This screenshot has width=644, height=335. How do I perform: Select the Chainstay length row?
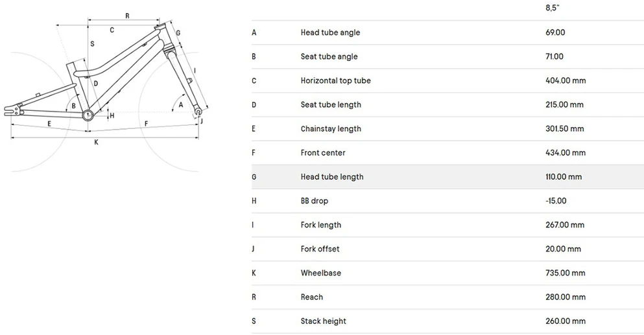(447, 129)
